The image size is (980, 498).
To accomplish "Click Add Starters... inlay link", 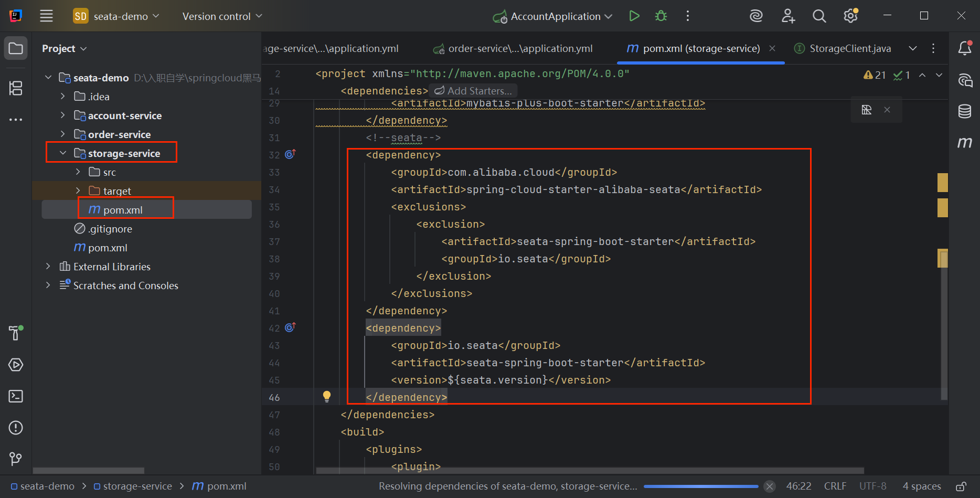I will [x=473, y=91].
